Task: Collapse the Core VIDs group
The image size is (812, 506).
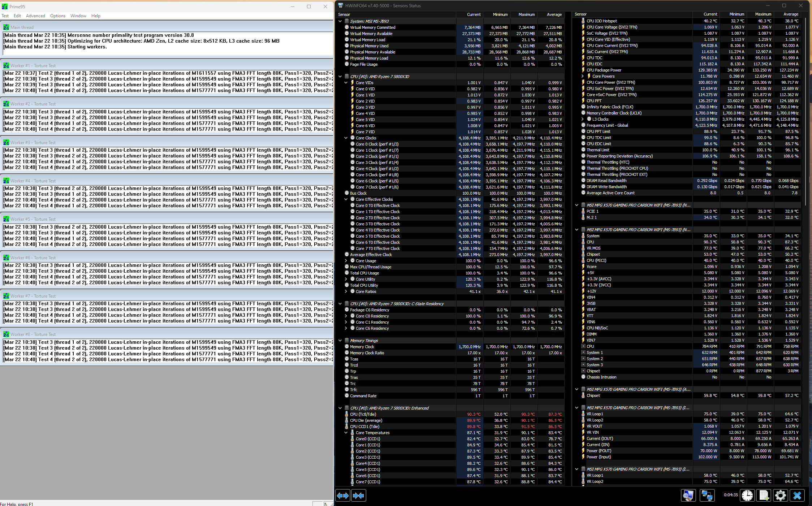Action: [x=346, y=83]
